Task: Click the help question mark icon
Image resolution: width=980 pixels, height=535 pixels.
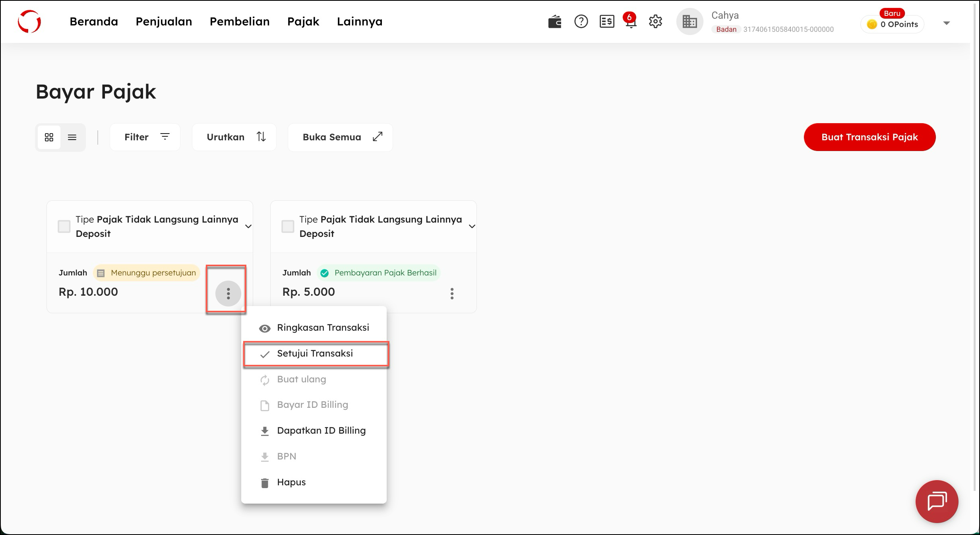Action: pos(581,22)
